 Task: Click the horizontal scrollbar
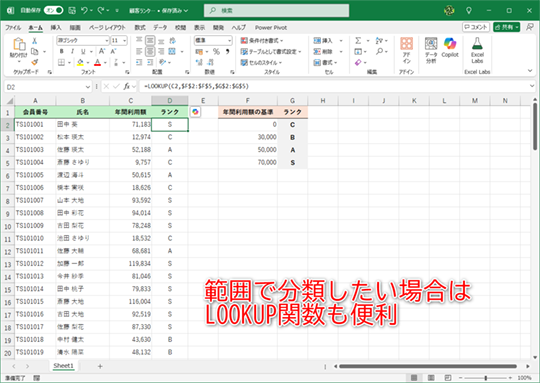[x=428, y=366]
